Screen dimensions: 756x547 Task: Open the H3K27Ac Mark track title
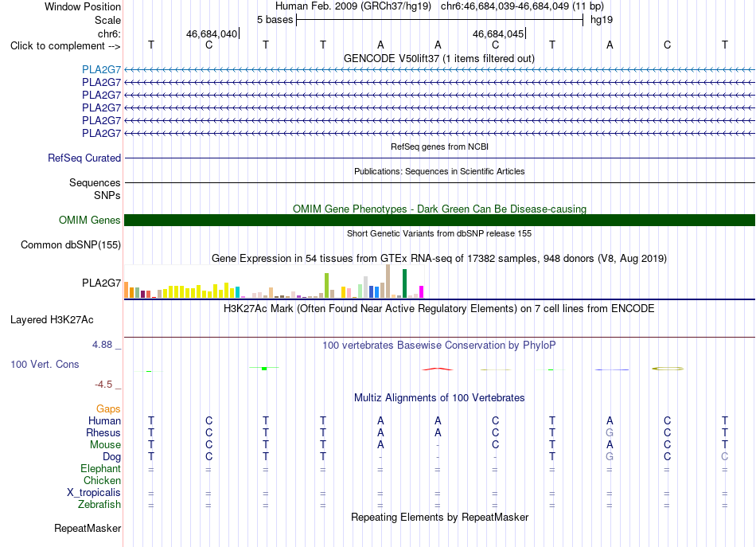pos(439,309)
